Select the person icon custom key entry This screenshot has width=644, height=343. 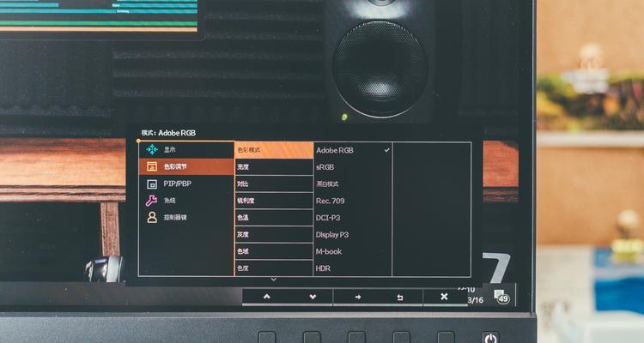pyautogui.click(x=152, y=218)
